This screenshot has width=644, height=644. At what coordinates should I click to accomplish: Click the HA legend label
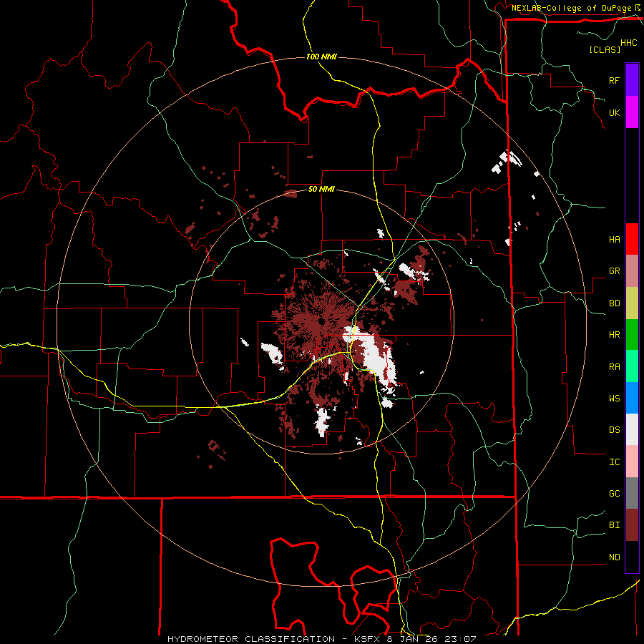614,240
